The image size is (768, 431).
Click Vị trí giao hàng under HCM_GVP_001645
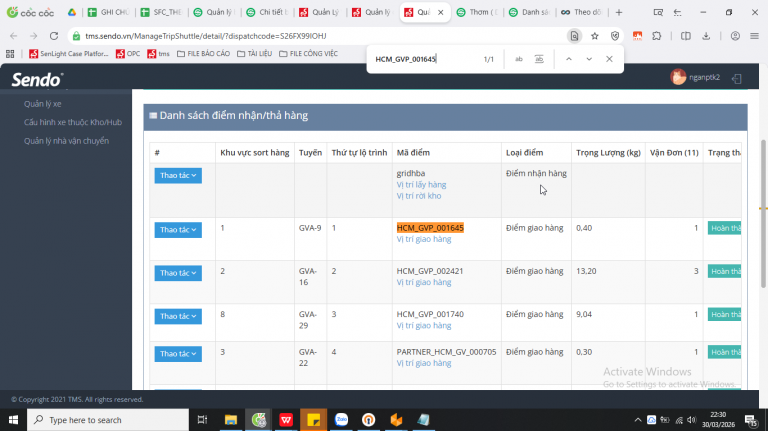point(424,239)
